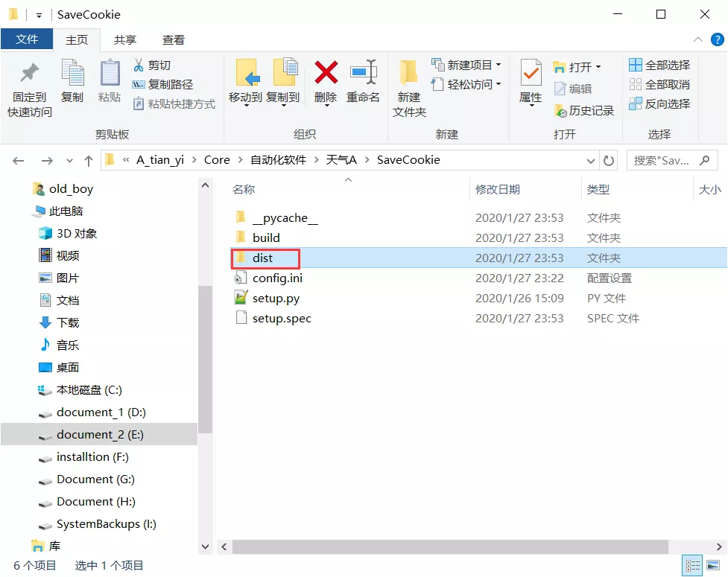This screenshot has height=577, width=728.
Task: Open History (历史记录)
Action: coord(584,110)
